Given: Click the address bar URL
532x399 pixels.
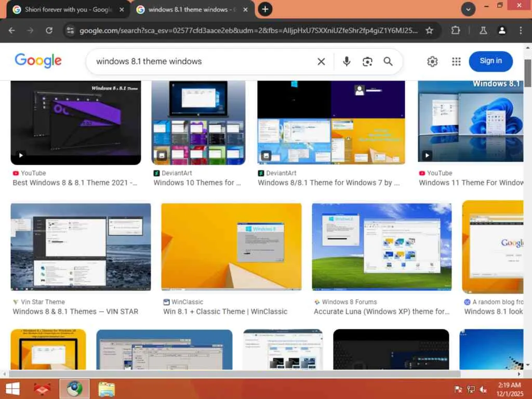Looking at the screenshot, I should tap(248, 31).
